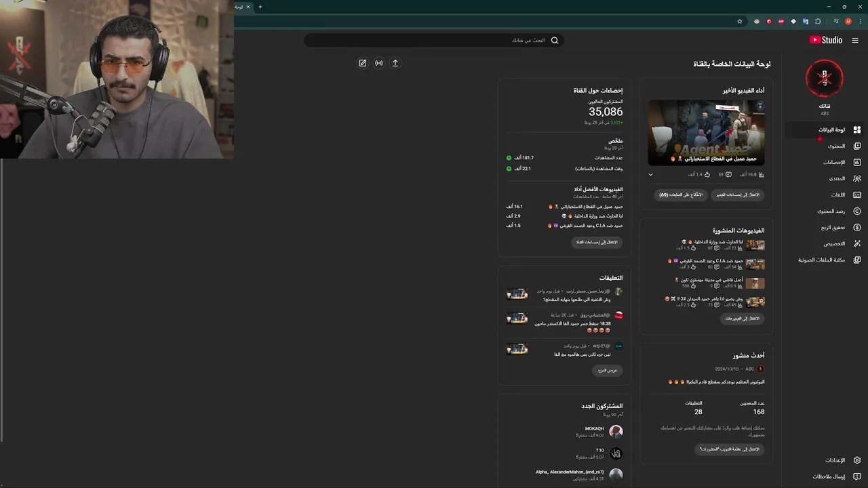Click the comments icon showing 69
Viewport: 868px width, 488px height.
click(x=729, y=175)
